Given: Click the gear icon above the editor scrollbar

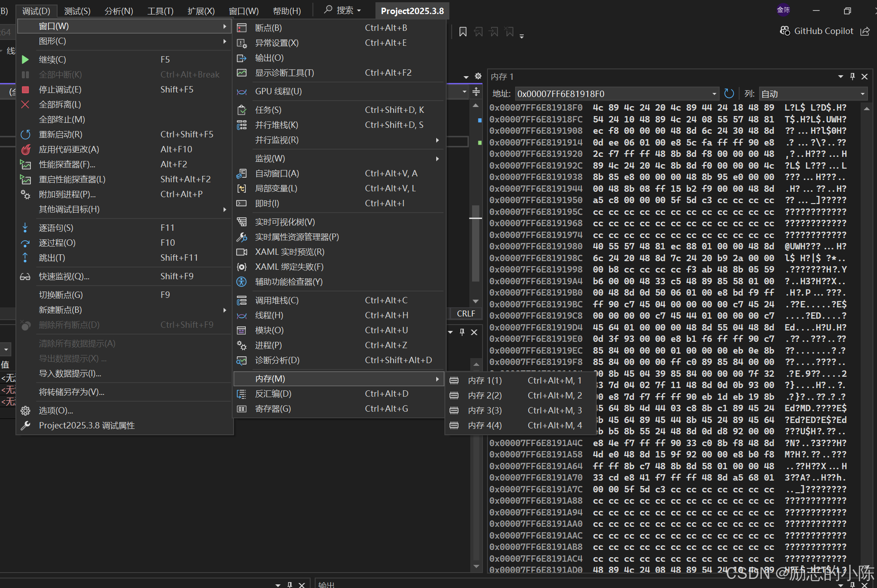Looking at the screenshot, I should point(478,76).
